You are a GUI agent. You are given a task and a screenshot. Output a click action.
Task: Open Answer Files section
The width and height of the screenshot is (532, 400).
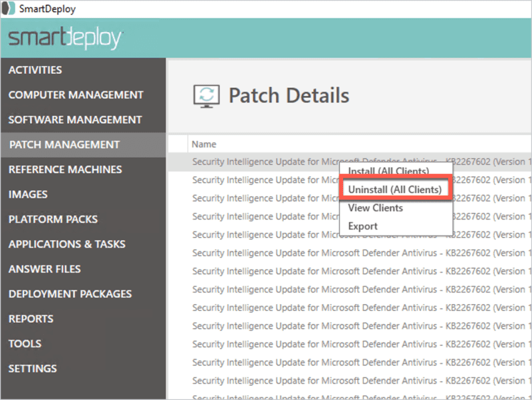pyautogui.click(x=45, y=269)
